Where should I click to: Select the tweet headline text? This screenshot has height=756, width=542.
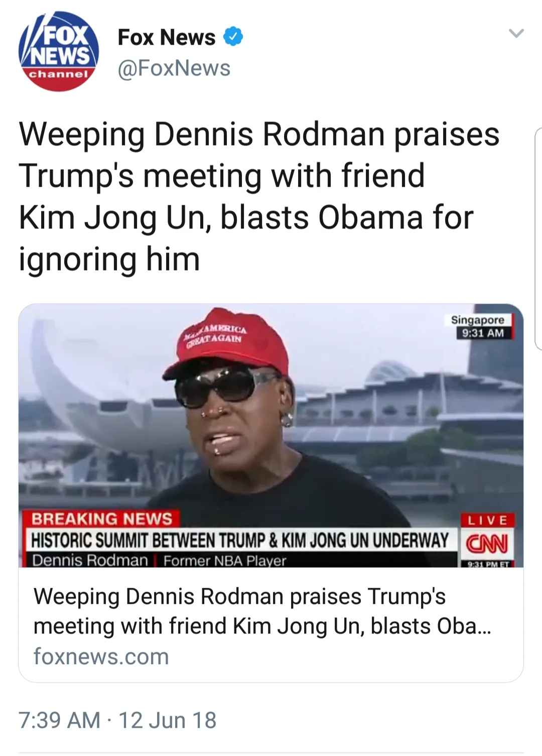259,196
